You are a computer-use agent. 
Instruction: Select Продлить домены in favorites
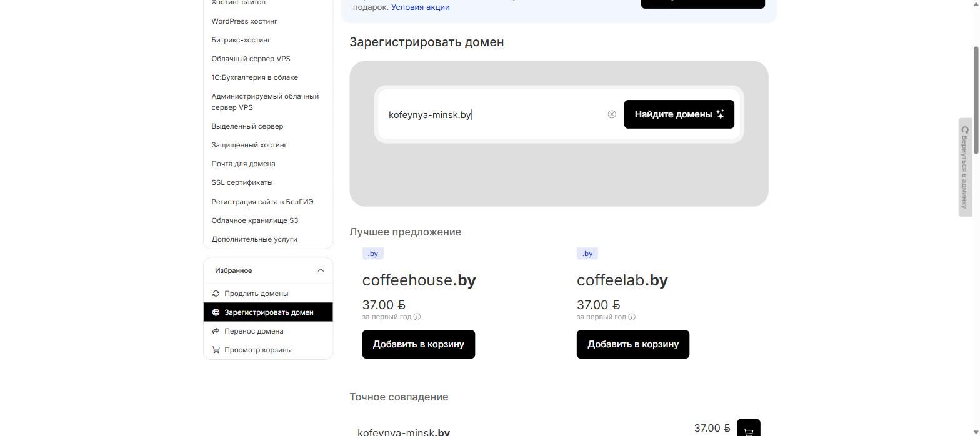(x=268, y=294)
